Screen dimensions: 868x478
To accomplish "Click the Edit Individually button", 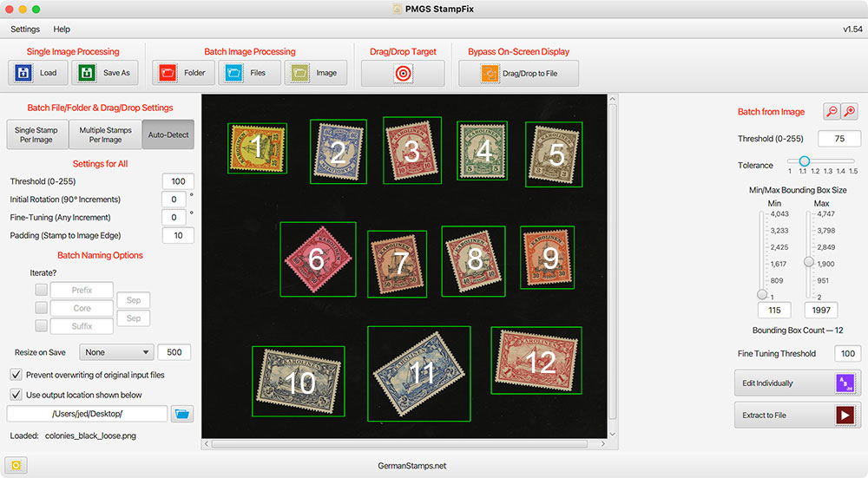I will coord(798,383).
